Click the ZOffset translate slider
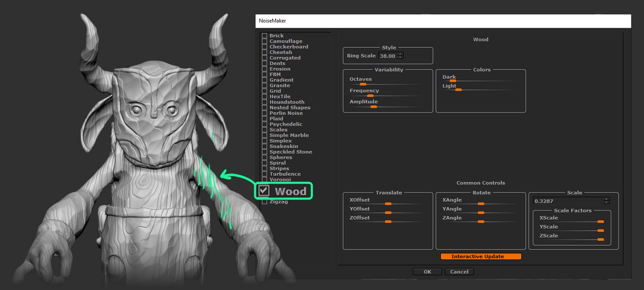The height and width of the screenshot is (290, 644). tap(388, 222)
